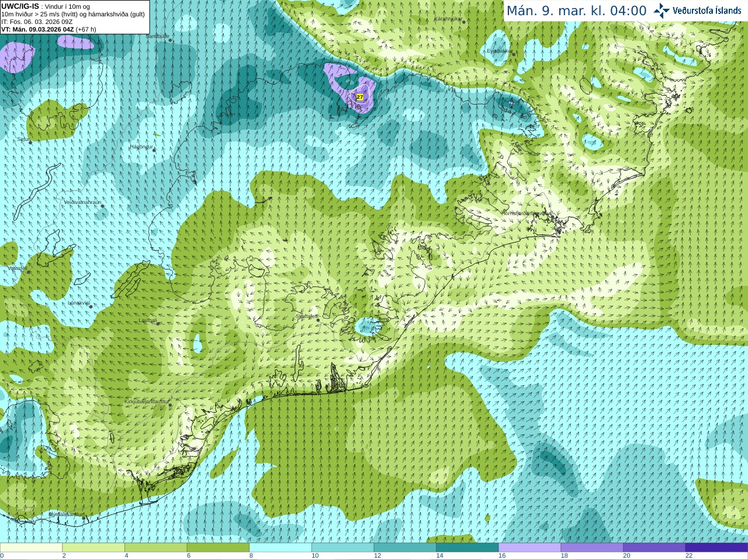Viewport: 748px width, 560px height.
Task: Select the 20–22 m/s violet legend swatch
Action: click(x=654, y=548)
